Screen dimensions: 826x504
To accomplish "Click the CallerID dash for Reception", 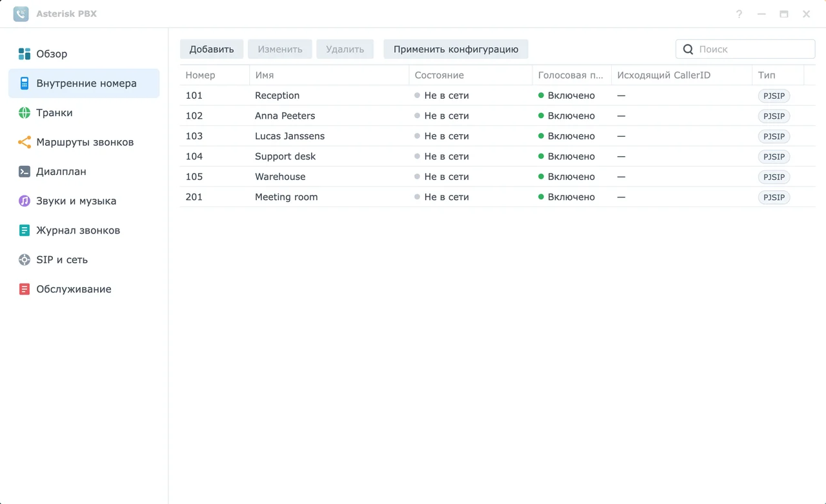I will click(621, 96).
